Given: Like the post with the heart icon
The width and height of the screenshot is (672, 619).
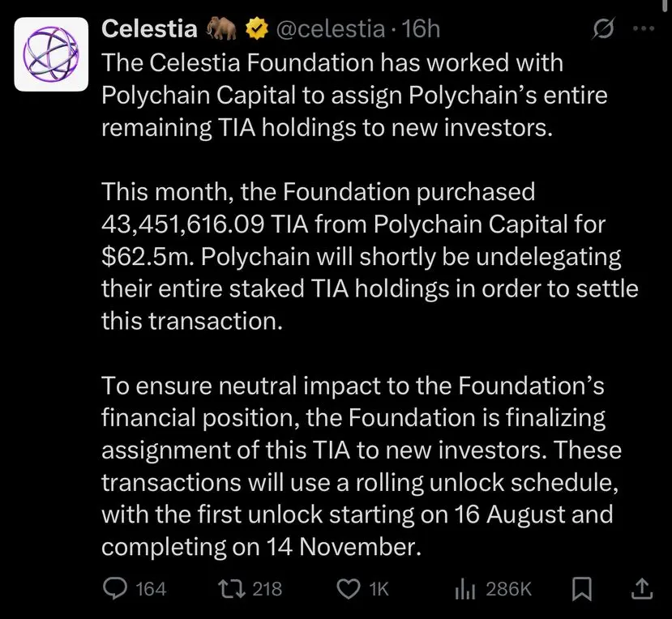Looking at the screenshot, I should tap(349, 588).
